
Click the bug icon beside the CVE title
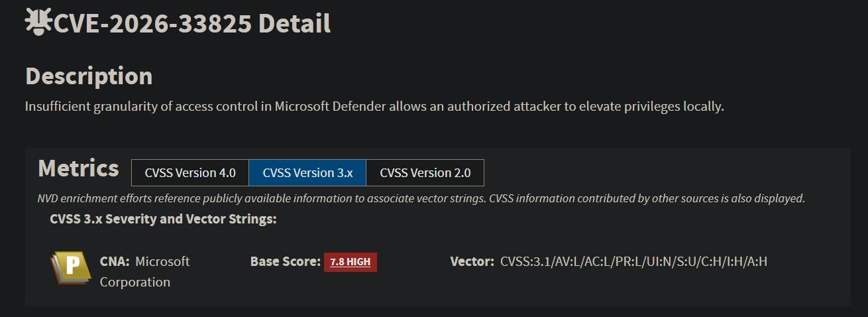tap(38, 23)
